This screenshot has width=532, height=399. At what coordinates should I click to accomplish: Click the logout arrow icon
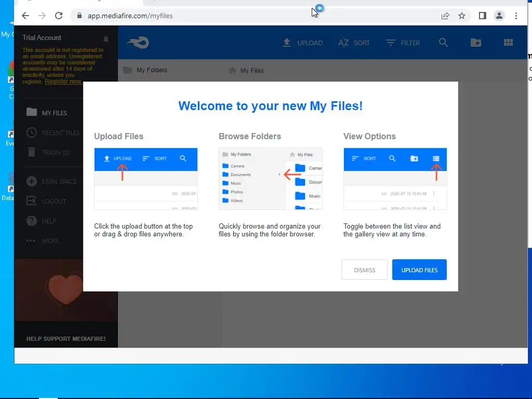(x=31, y=201)
